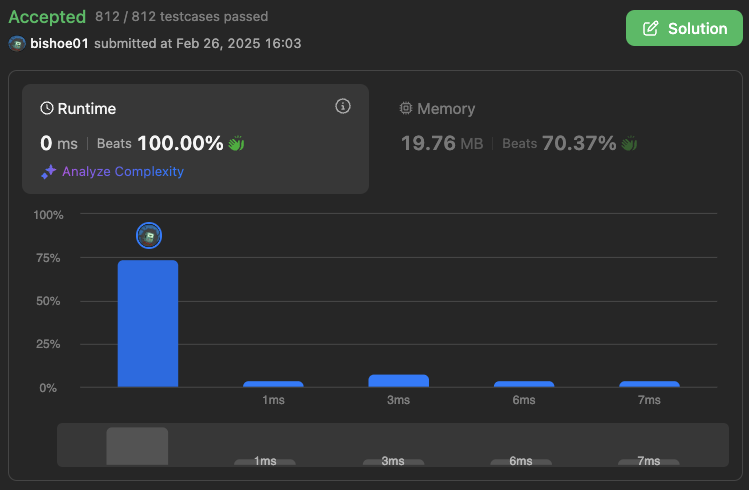Select the 6ms runtime distribution bar

[x=524, y=384]
